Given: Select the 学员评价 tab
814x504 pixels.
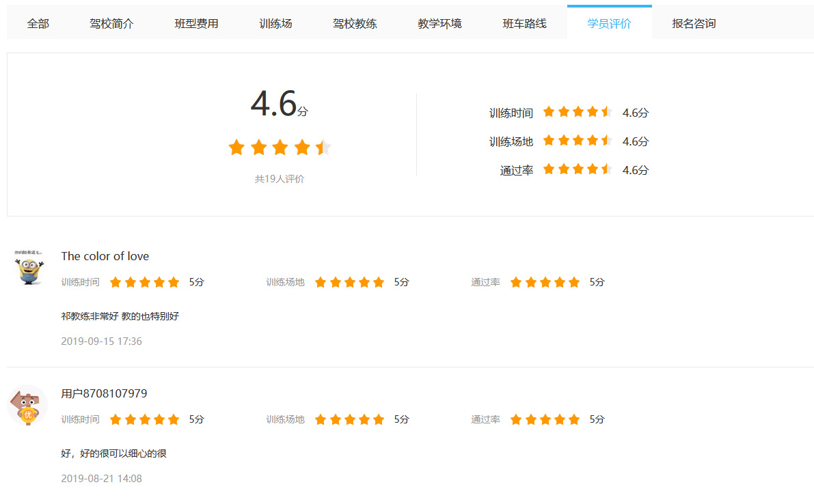Looking at the screenshot, I should [x=609, y=24].
